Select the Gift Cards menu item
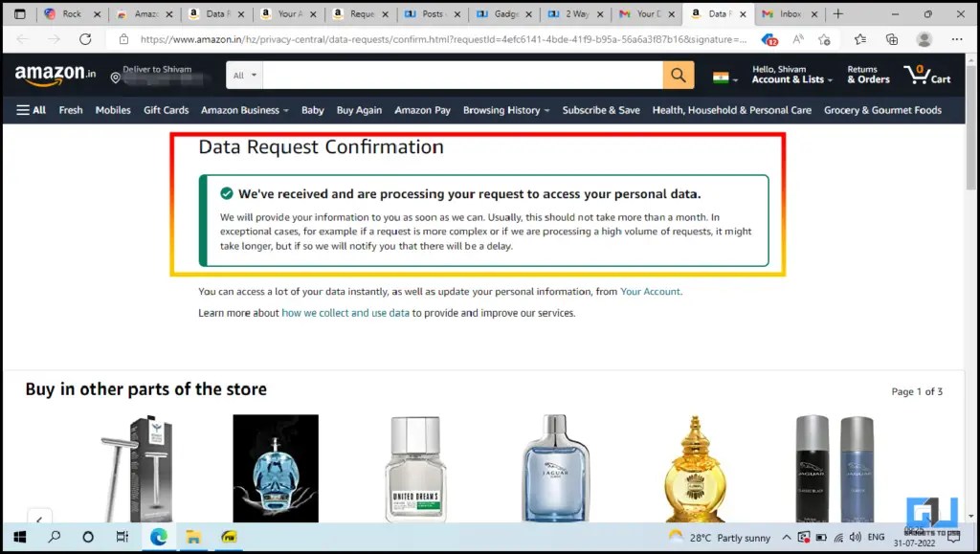 166,109
